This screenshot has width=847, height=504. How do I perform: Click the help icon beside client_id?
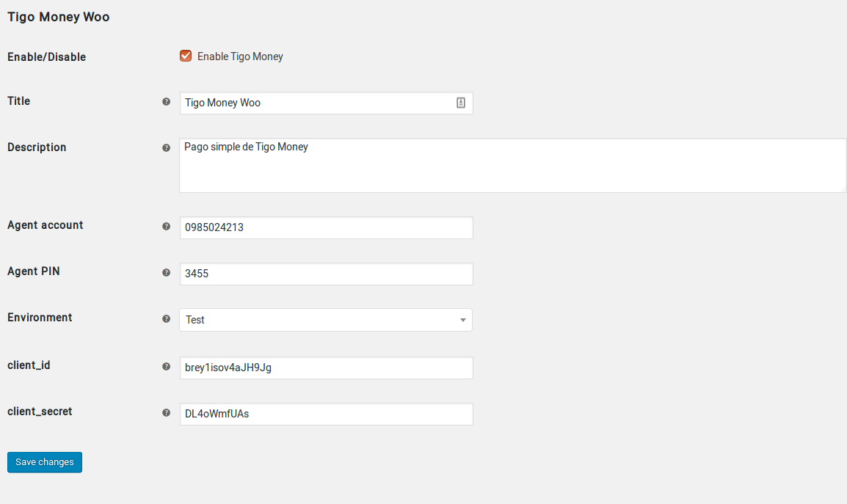point(167,366)
